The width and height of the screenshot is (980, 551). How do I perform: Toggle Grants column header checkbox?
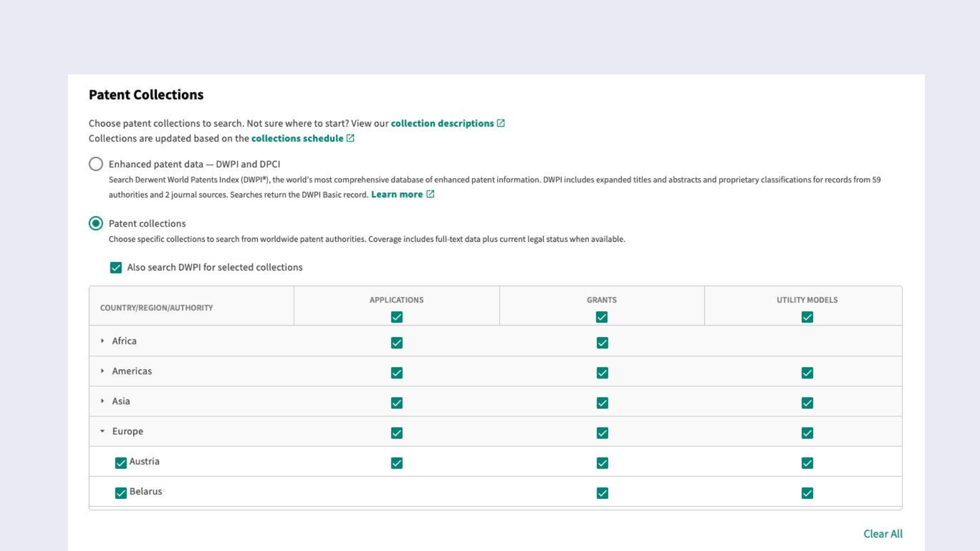[602, 317]
